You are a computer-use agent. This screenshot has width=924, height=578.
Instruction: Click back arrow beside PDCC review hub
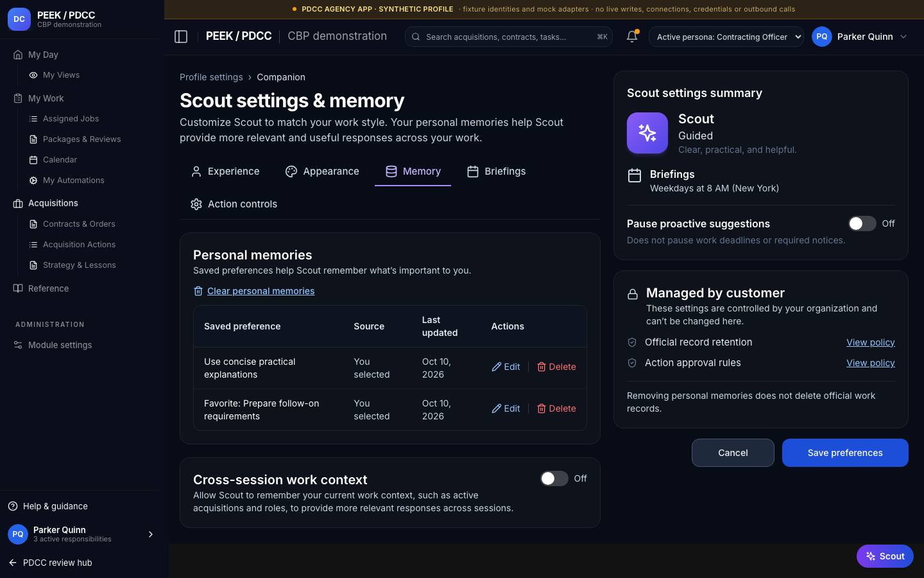pyautogui.click(x=13, y=563)
